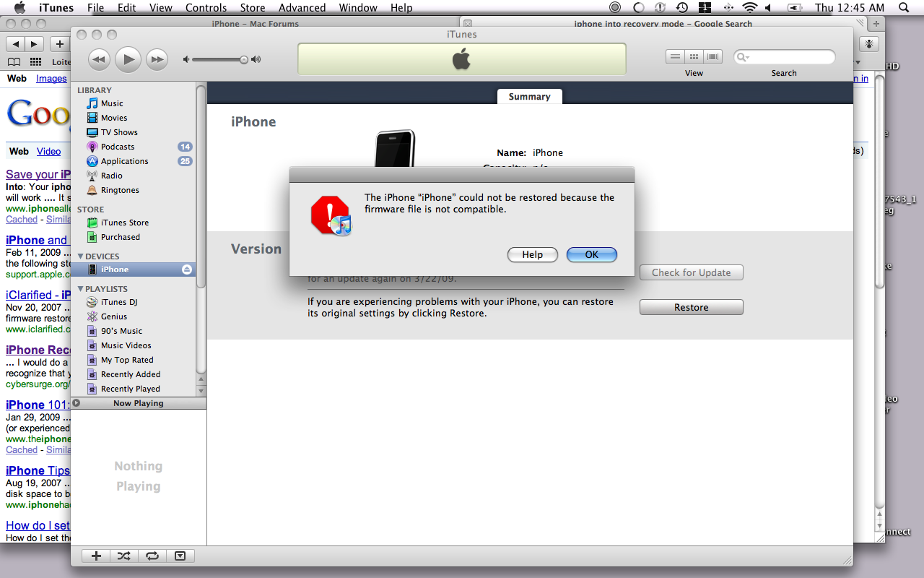The width and height of the screenshot is (924, 578).
Task: Click the sidebar scrollbar down arrow
Action: tap(201, 391)
